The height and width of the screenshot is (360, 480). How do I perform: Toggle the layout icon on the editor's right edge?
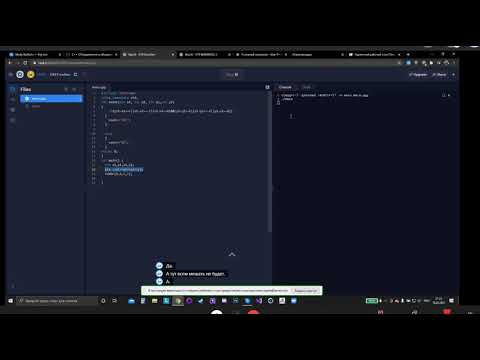[x=267, y=87]
